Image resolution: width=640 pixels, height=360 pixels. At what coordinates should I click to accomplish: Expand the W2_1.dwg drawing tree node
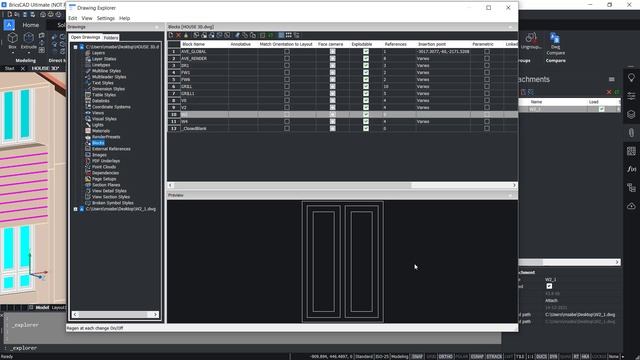[76, 209]
